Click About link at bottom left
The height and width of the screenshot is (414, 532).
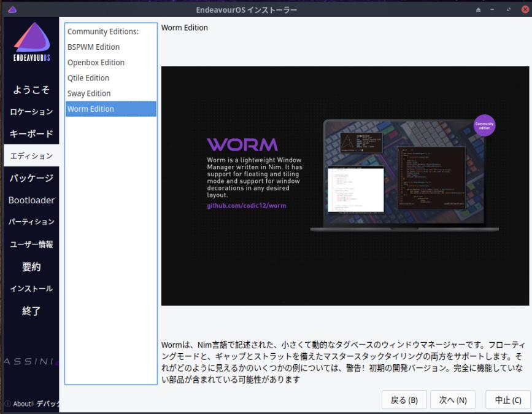22,404
